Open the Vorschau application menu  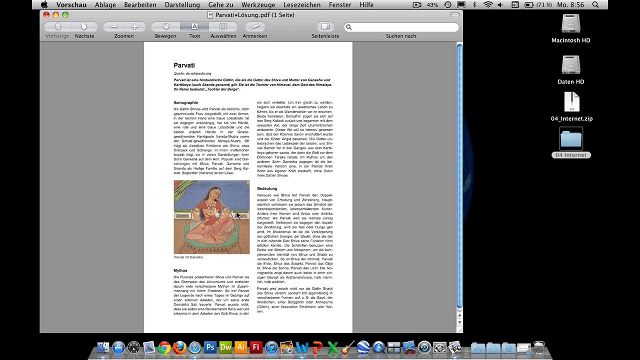click(71, 5)
